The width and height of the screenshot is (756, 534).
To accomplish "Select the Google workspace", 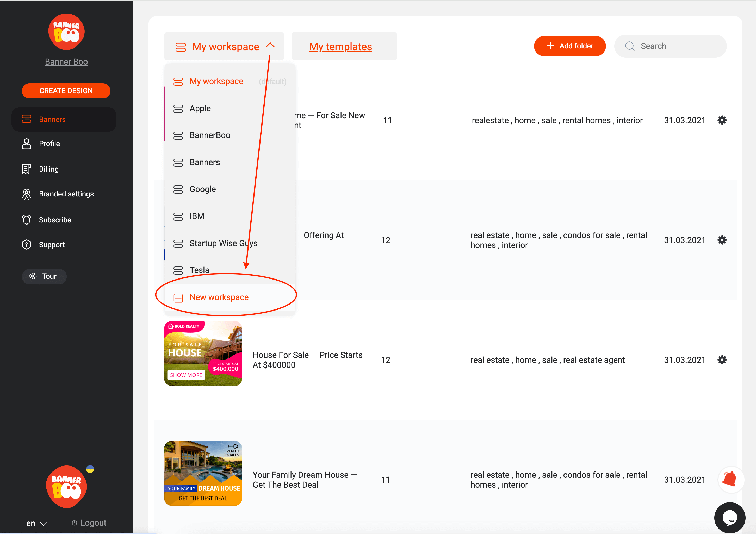I will [x=230, y=189].
